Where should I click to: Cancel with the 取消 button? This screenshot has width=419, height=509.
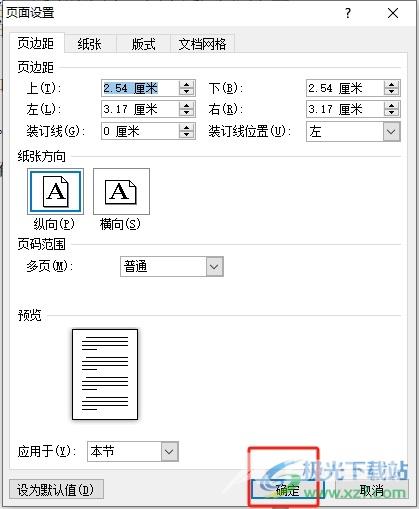click(x=371, y=490)
